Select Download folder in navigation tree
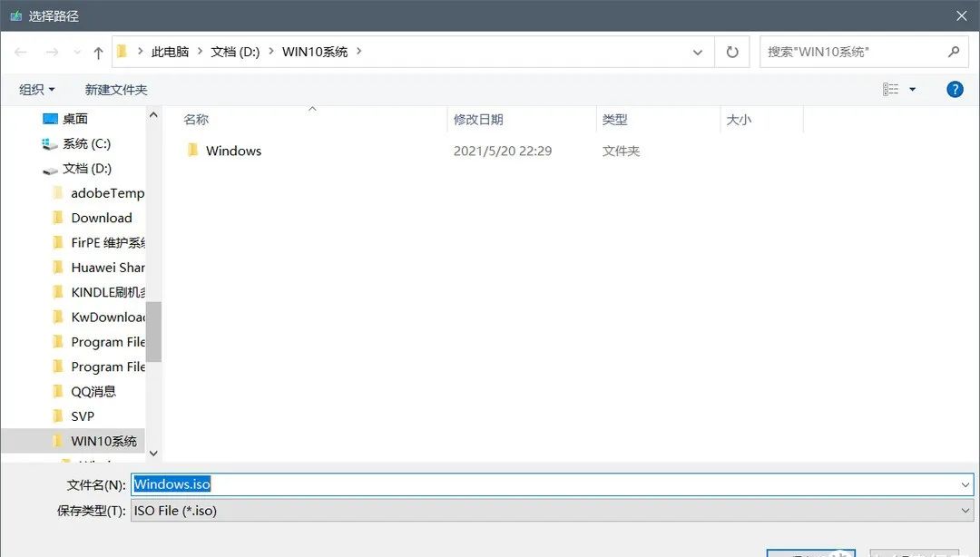The width and height of the screenshot is (980, 557). 101,218
